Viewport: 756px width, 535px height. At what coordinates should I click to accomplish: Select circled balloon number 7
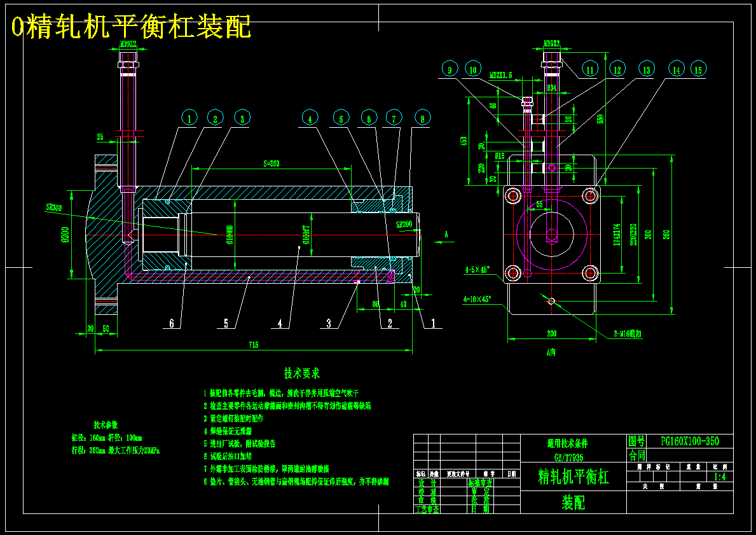pyautogui.click(x=394, y=118)
